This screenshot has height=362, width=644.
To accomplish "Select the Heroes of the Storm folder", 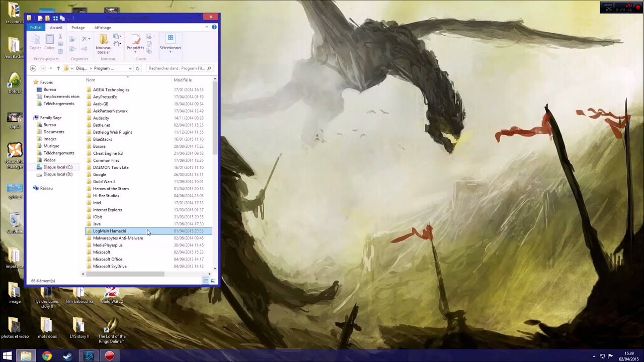I will click(x=111, y=189).
